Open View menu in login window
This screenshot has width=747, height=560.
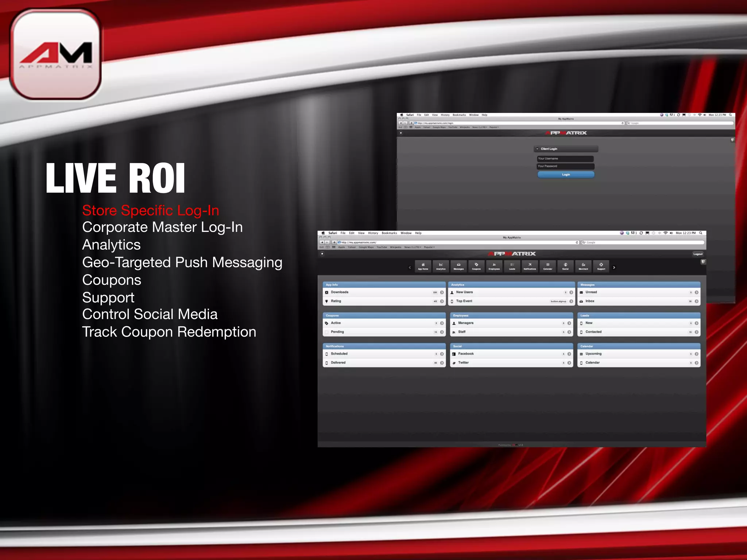tap(435, 115)
